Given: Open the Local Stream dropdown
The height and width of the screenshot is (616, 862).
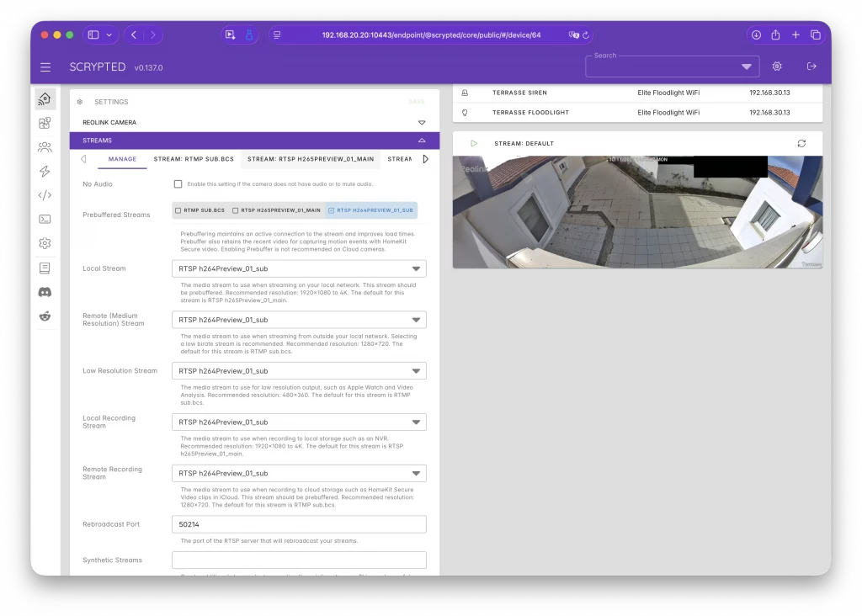Looking at the screenshot, I should click(299, 268).
